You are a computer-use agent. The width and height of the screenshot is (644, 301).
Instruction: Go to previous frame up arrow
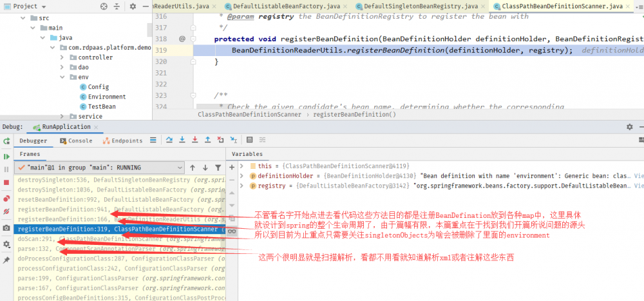tap(192, 168)
